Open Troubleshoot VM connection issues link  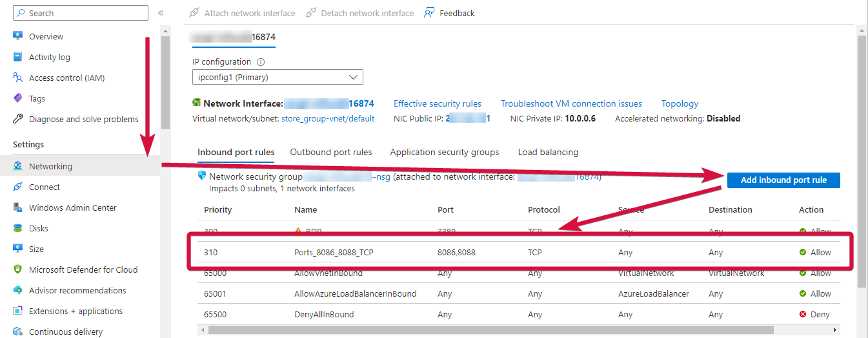[571, 103]
